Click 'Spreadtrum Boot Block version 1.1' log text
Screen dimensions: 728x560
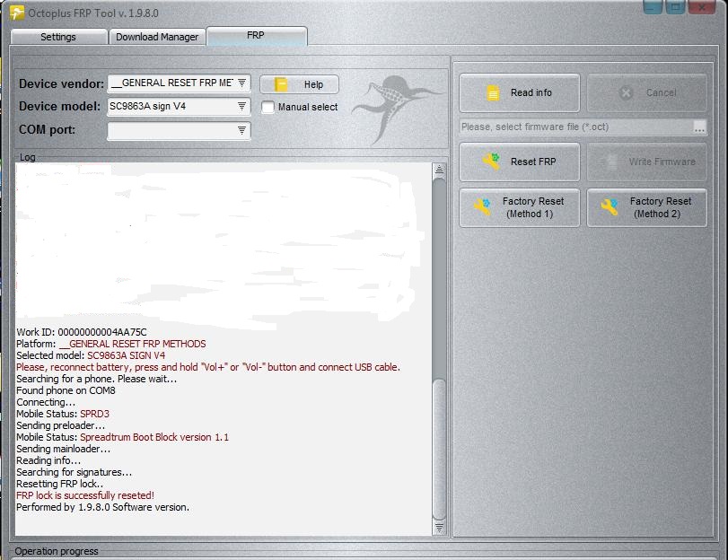coord(154,437)
